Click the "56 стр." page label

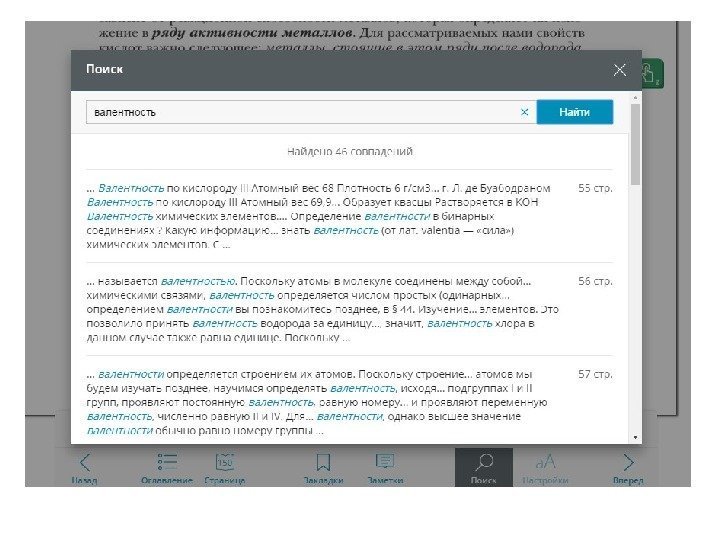point(595,281)
